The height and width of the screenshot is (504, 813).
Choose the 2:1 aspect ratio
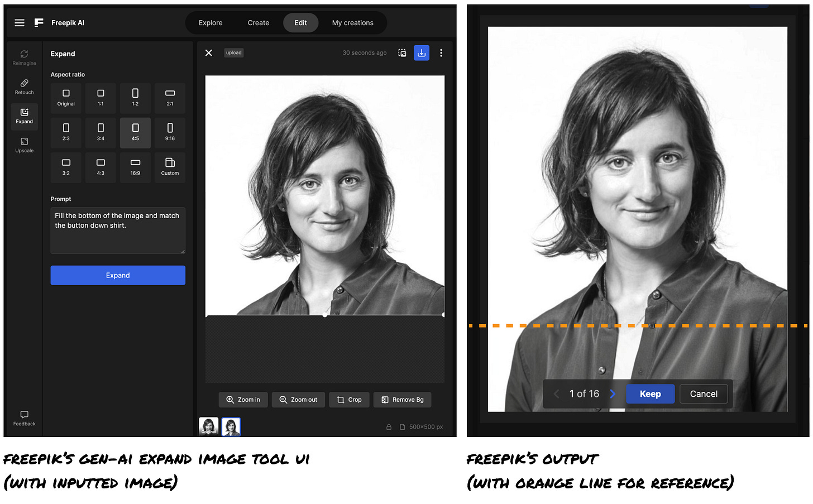click(x=170, y=98)
